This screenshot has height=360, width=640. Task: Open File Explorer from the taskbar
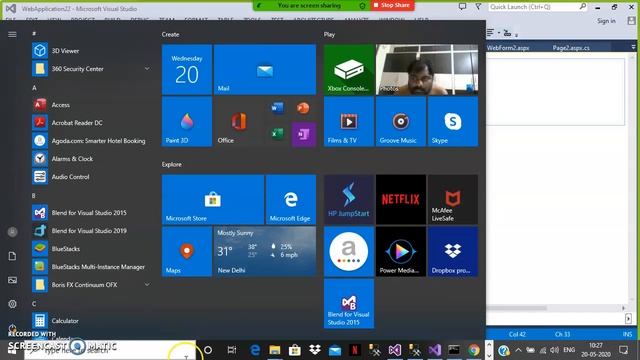coord(275,350)
